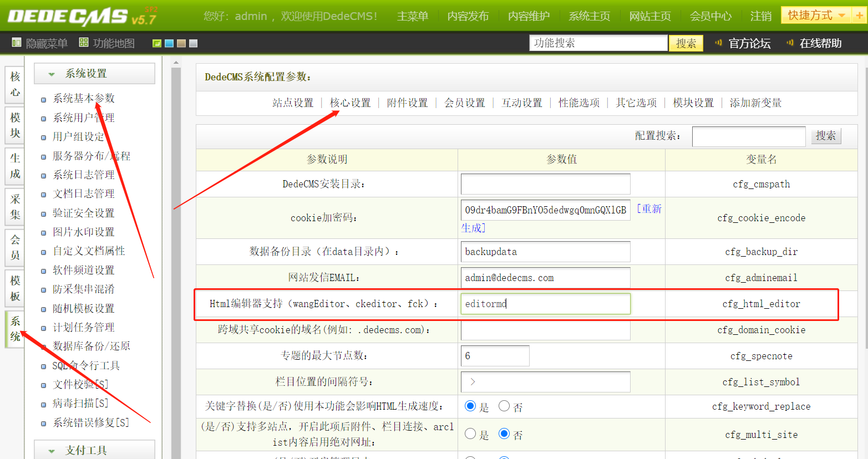
Task: Focus the 功能搜索 search field
Action: pyautogui.click(x=598, y=43)
